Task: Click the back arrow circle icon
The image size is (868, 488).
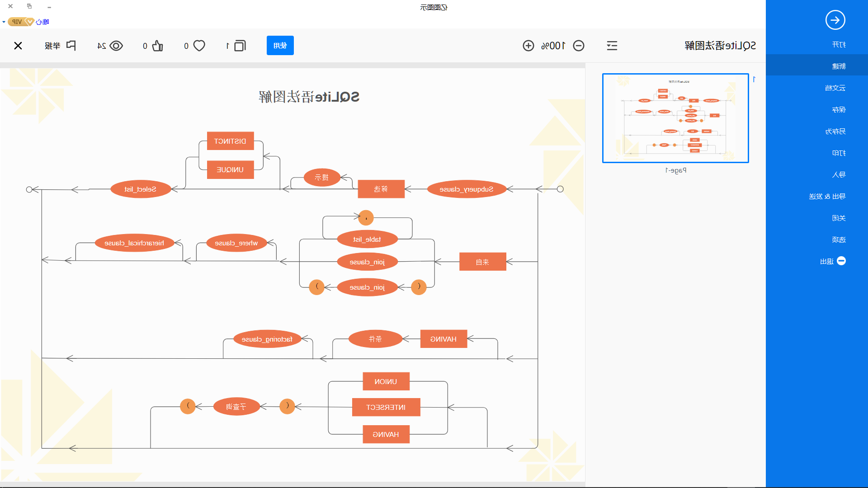Action: coord(835,20)
